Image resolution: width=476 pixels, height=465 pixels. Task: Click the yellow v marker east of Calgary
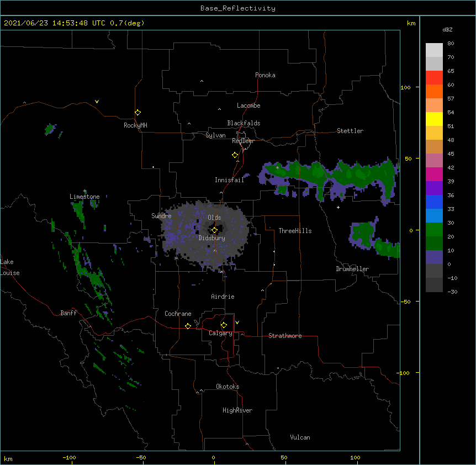(237, 322)
